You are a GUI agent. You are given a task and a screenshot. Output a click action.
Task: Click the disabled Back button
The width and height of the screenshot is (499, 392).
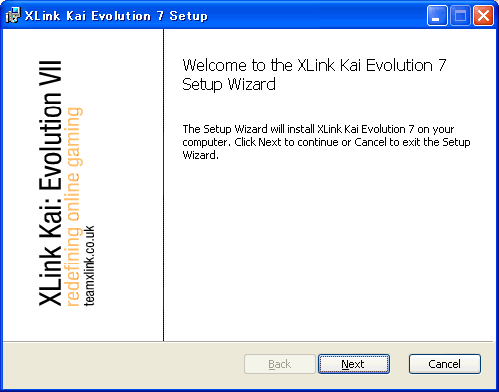click(280, 364)
